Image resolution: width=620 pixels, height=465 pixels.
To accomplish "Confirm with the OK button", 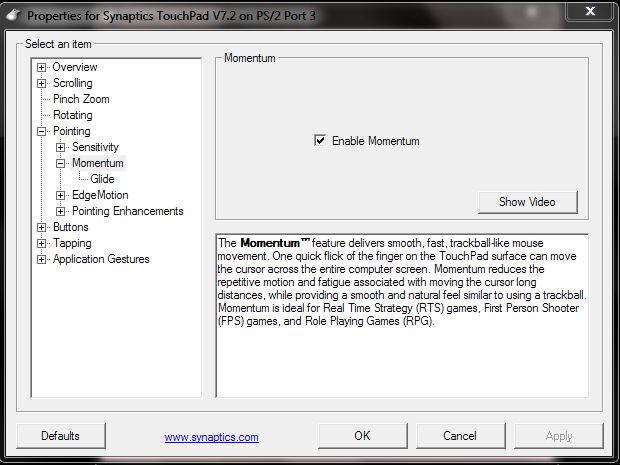I will pos(362,436).
